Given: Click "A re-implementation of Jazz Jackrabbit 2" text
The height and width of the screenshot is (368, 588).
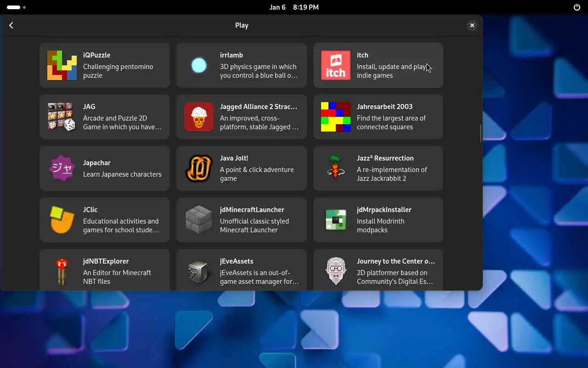Looking at the screenshot, I should tap(392, 174).
